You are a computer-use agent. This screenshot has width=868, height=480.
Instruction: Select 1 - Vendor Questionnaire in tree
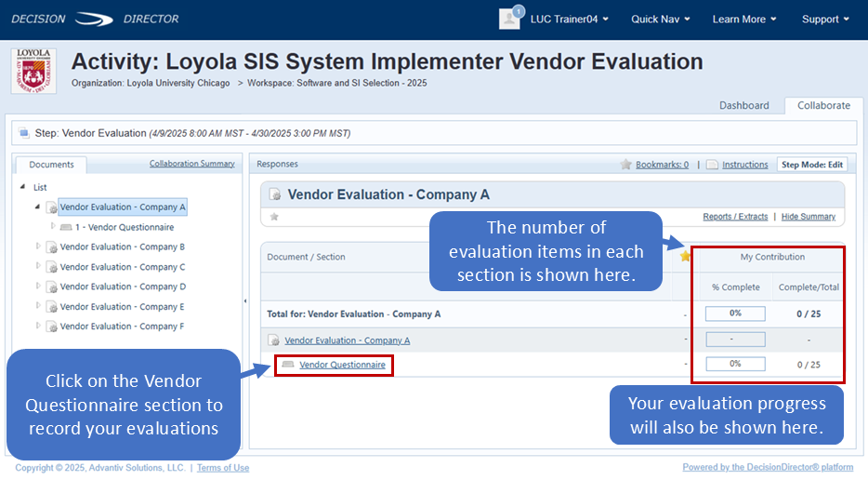click(125, 227)
